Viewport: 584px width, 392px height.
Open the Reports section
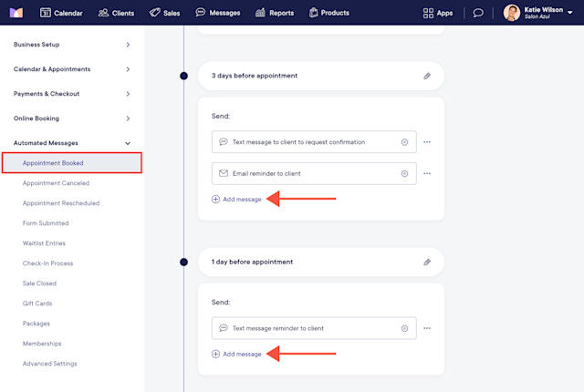275,13
